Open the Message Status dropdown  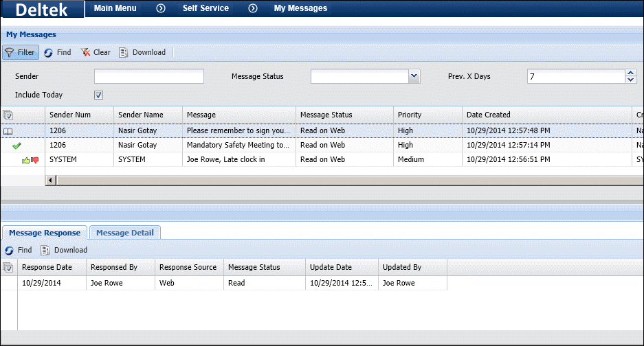[414, 76]
